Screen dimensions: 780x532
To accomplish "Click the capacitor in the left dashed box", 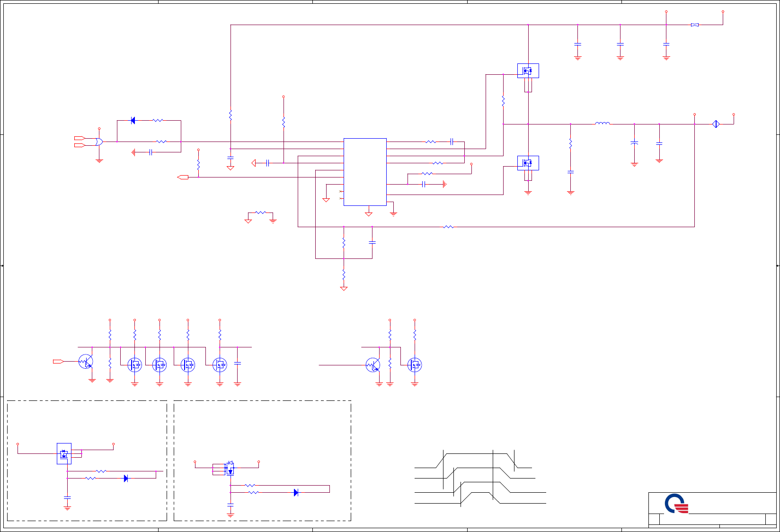I will tap(67, 497).
